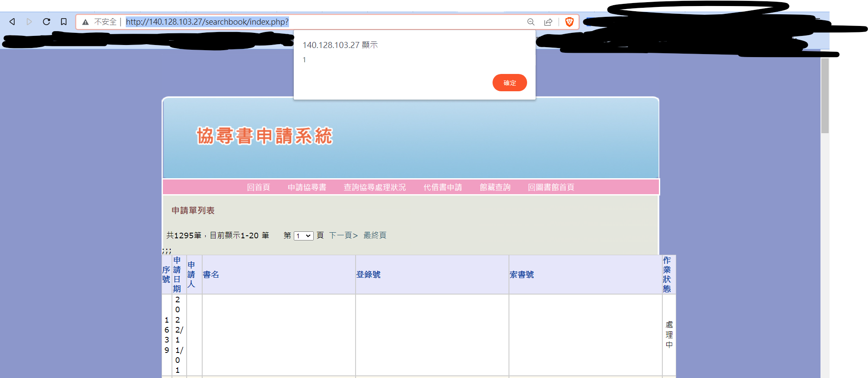Open the Brave Shields lion icon
This screenshot has width=868, height=378.
pyautogui.click(x=569, y=22)
